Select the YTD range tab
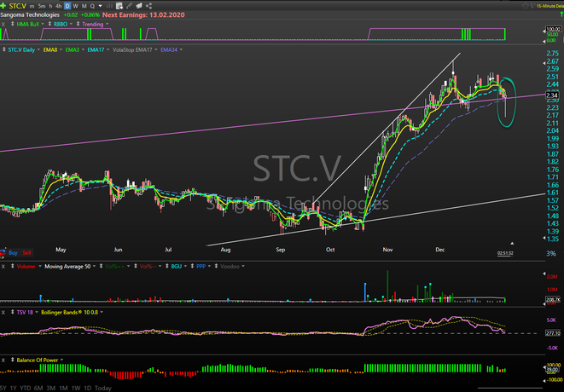564x392 pixels. coord(26,388)
